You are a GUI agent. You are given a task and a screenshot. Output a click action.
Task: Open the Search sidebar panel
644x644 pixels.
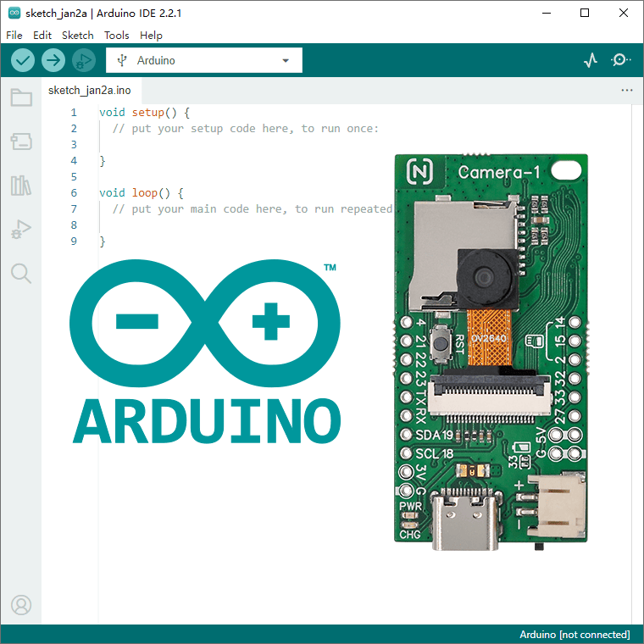21,274
